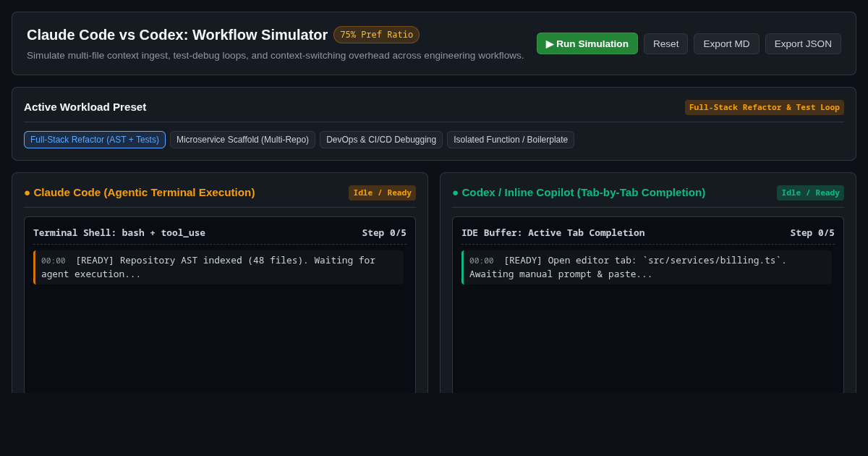
Task: Click IDE Buffer: Active Tab Completion label
Action: [x=553, y=232]
